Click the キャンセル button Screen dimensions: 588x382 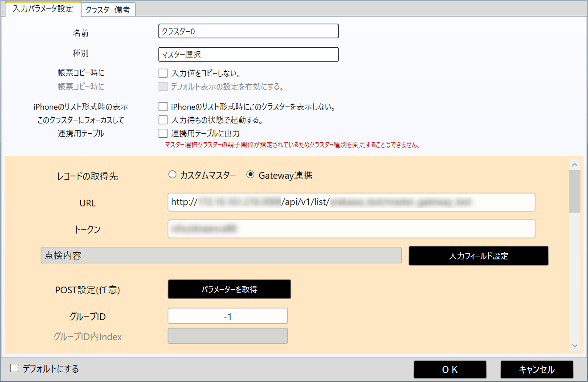(x=537, y=370)
